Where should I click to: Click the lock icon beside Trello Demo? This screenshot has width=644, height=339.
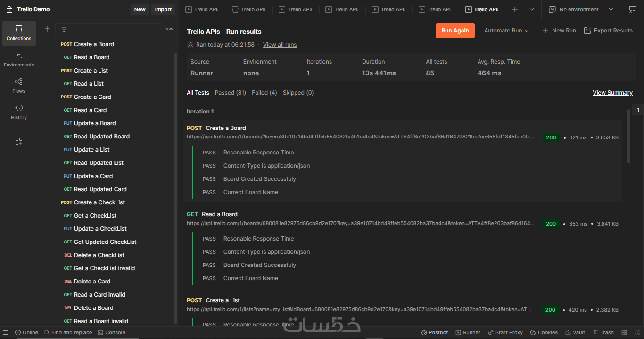coord(9,9)
